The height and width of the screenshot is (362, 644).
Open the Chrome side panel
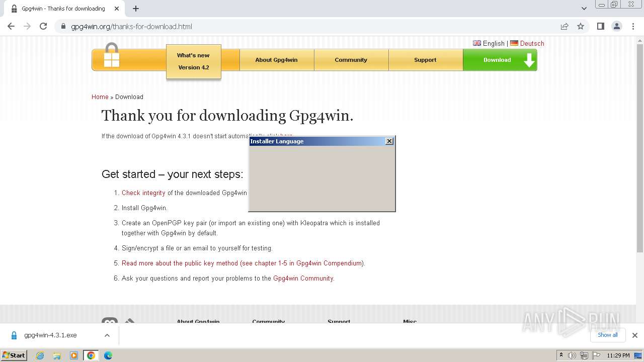(600, 26)
